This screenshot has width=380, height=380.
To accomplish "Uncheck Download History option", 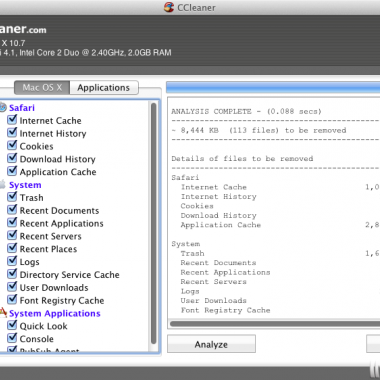I will [x=12, y=158].
